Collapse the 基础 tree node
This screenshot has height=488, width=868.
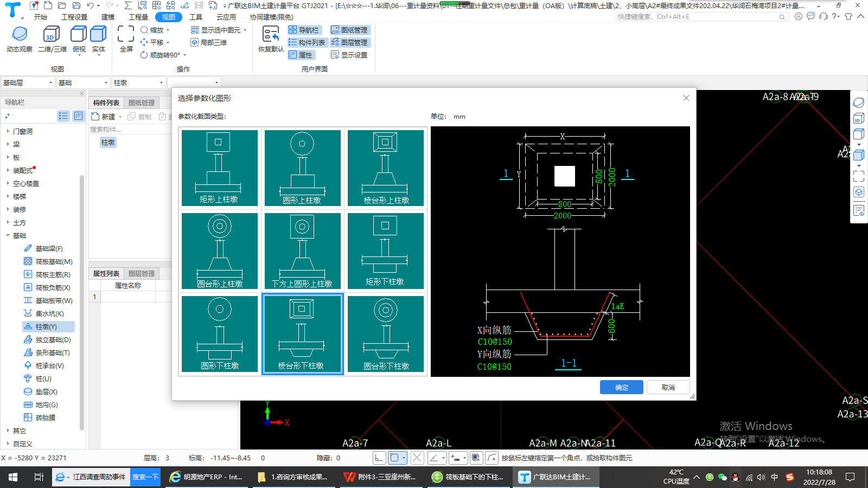(x=8, y=235)
